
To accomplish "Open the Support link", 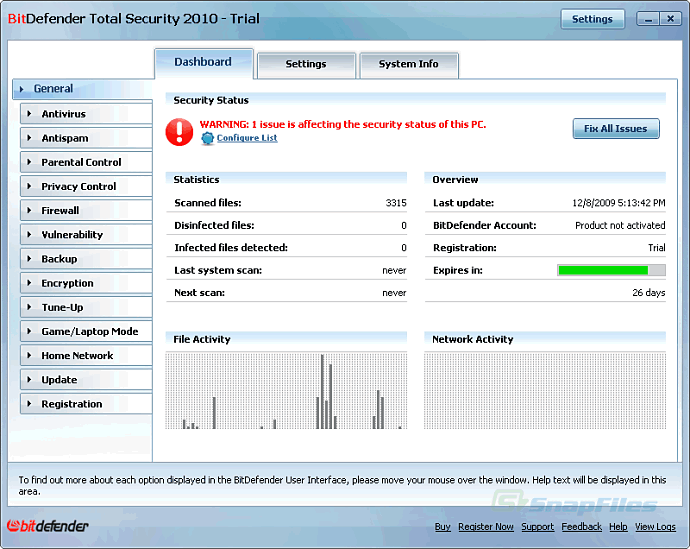I will pos(538,527).
